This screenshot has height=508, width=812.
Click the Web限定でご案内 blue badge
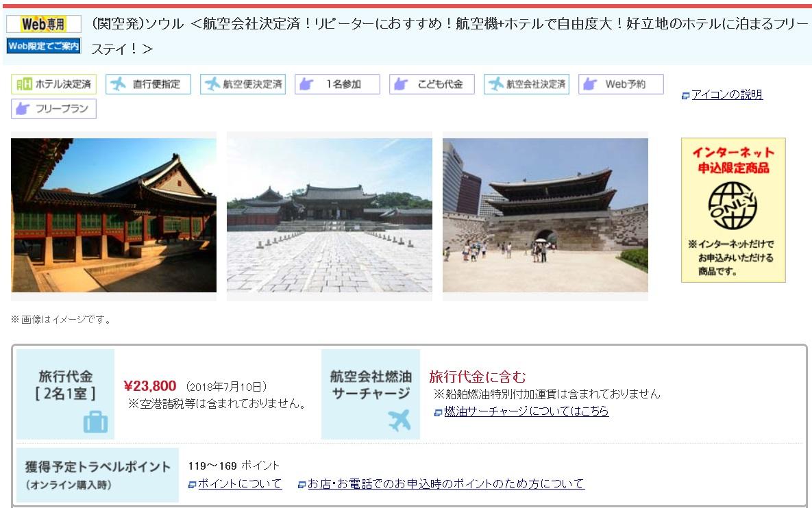[44, 47]
